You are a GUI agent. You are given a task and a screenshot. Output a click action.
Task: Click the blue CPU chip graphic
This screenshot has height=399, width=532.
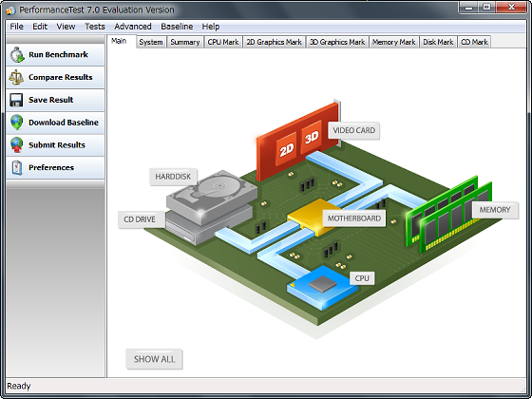point(322,287)
